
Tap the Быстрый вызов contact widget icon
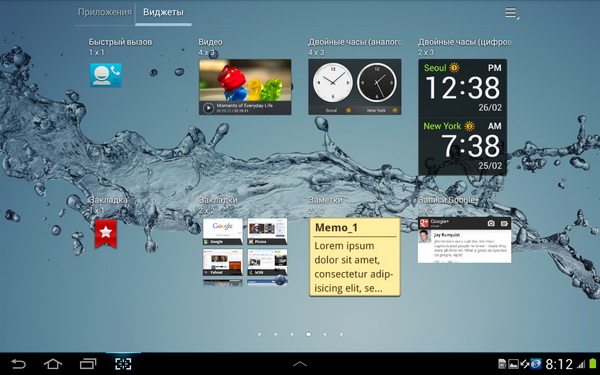pos(106,75)
